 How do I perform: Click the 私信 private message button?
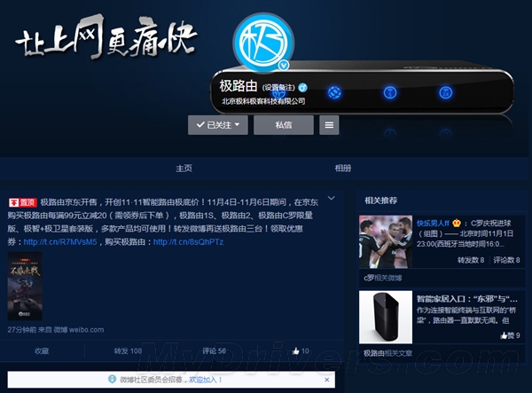(284, 125)
